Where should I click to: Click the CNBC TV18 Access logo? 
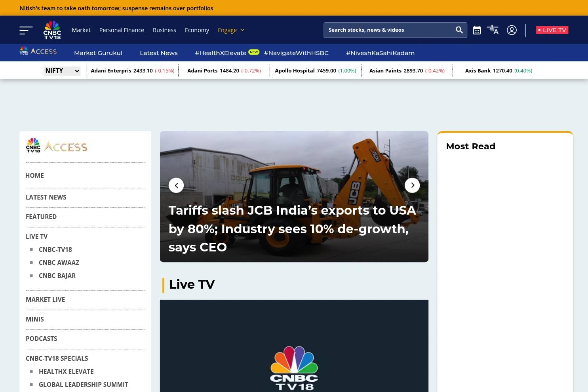pos(38,51)
